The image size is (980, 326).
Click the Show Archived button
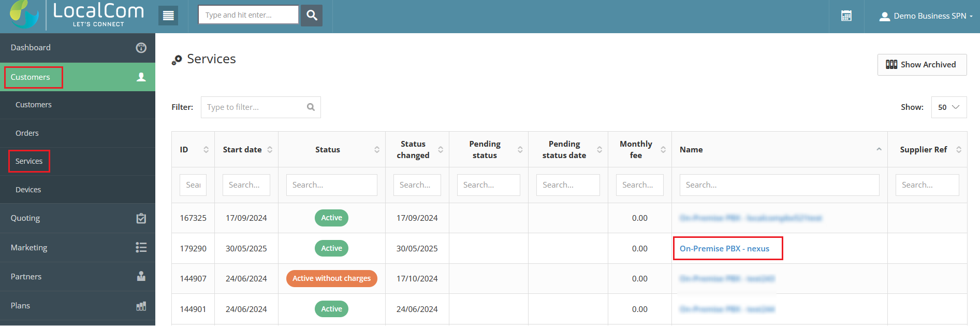(922, 65)
